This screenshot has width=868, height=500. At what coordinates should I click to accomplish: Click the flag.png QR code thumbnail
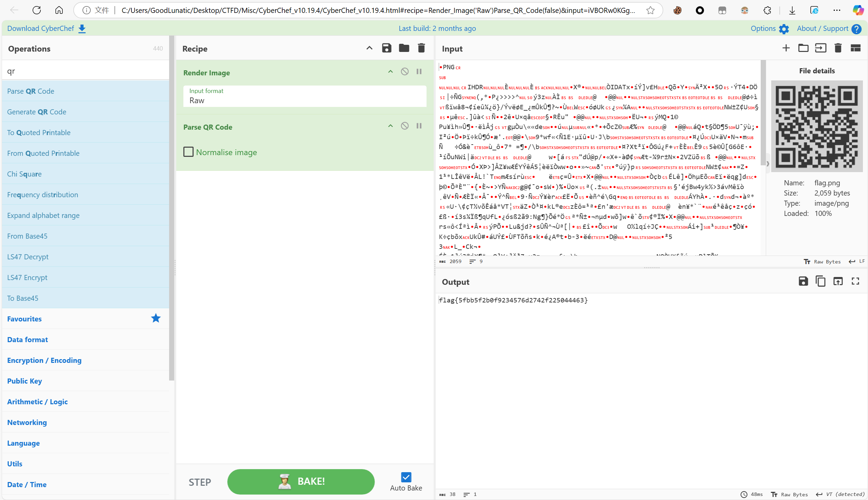click(817, 126)
